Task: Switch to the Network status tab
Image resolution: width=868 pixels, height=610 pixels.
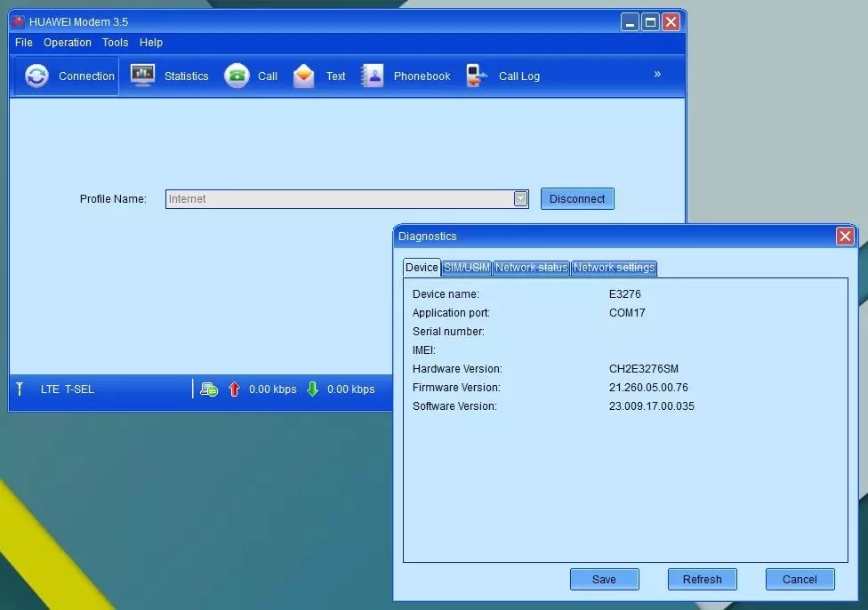Action: (x=532, y=268)
